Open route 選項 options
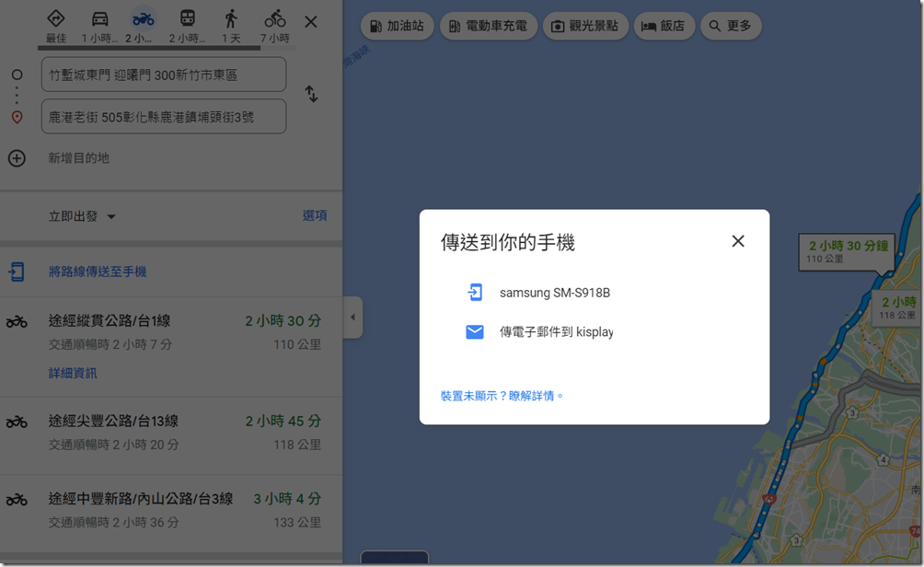The height and width of the screenshot is (567, 924). (x=315, y=215)
